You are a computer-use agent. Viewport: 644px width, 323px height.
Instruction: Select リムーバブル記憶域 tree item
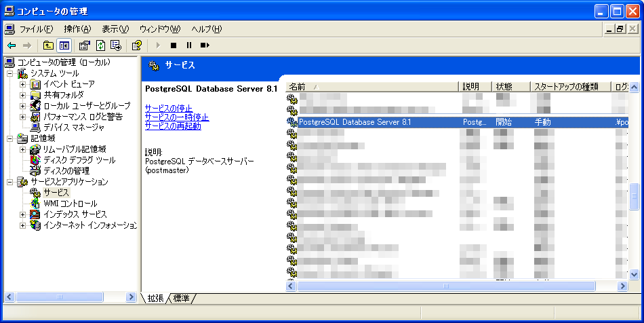point(75,149)
